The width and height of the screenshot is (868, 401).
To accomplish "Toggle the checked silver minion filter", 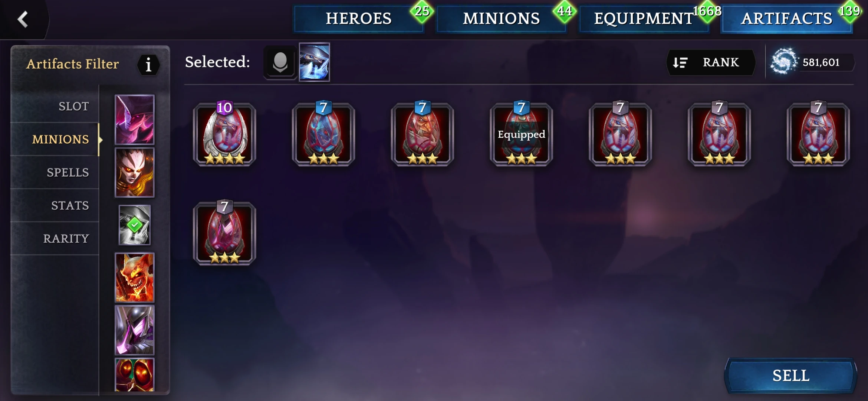I will coord(134,225).
